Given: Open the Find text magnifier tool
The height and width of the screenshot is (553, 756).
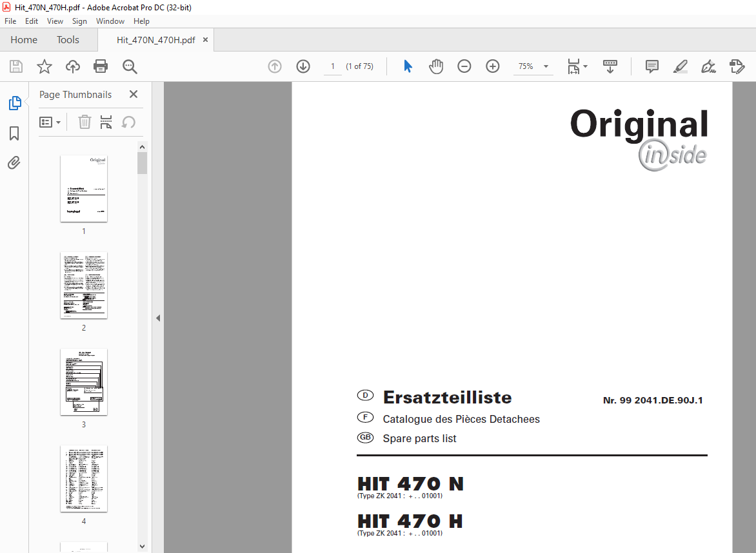Looking at the screenshot, I should pyautogui.click(x=130, y=66).
